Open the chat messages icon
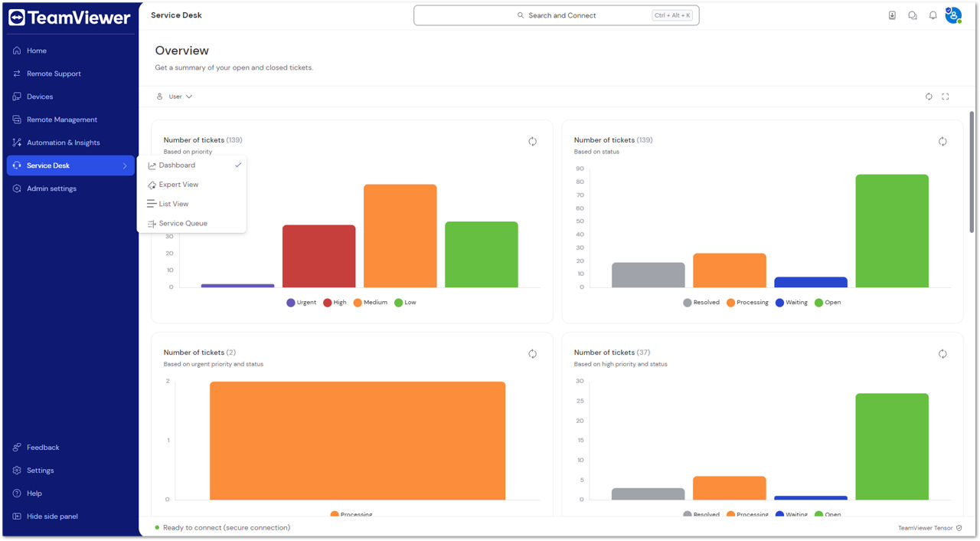 913,15
